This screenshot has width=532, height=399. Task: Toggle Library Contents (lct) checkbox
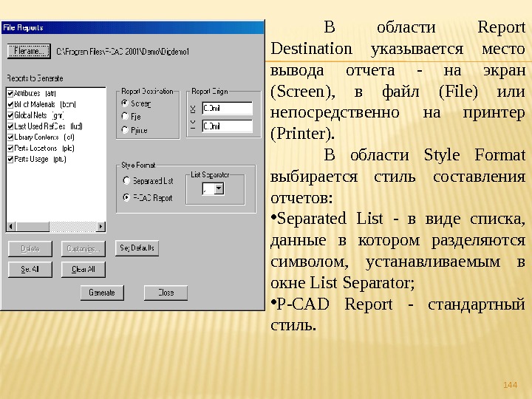pyautogui.click(x=10, y=137)
